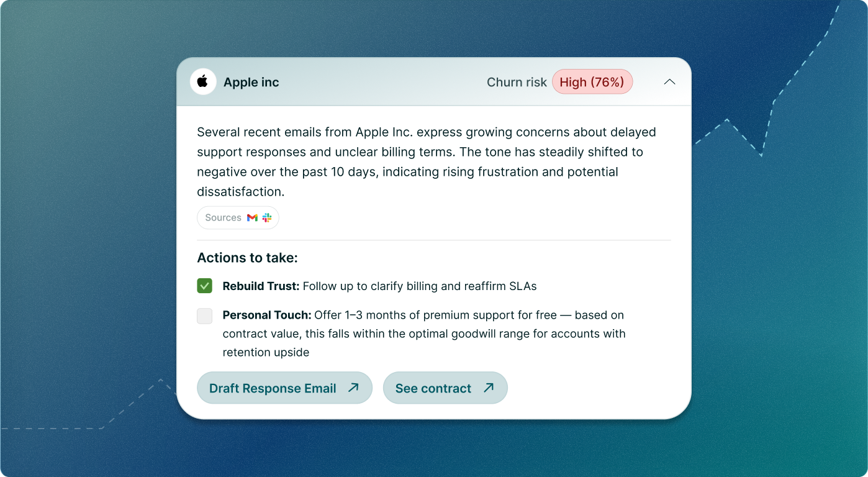Click the summary paragraph about Apple Inc. emails

(427, 162)
